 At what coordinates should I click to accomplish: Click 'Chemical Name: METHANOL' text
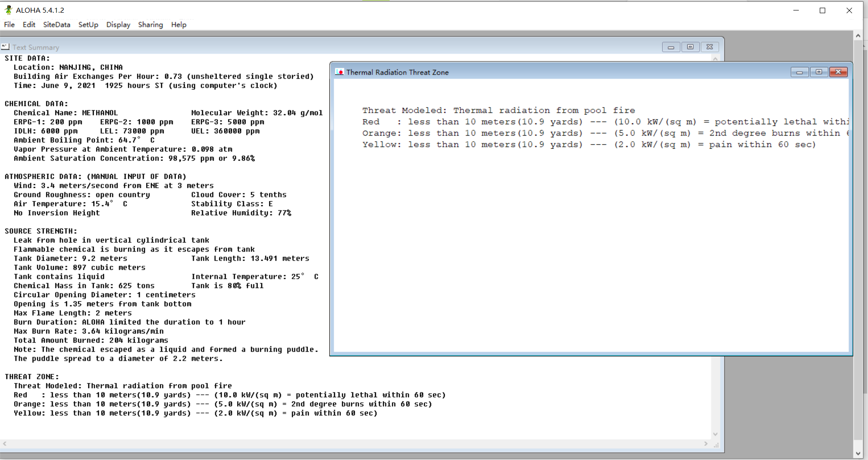click(66, 113)
